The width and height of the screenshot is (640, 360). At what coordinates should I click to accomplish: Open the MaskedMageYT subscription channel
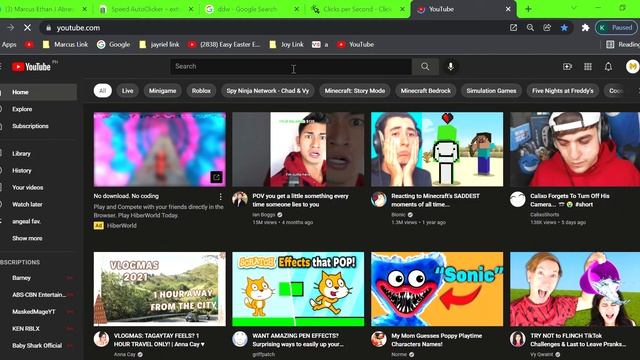coord(38,312)
